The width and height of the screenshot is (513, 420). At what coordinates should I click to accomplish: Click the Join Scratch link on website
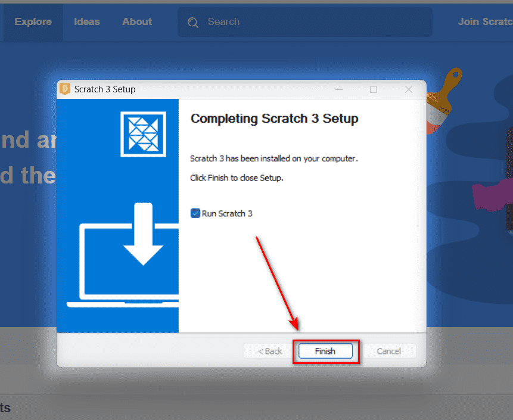(x=485, y=21)
